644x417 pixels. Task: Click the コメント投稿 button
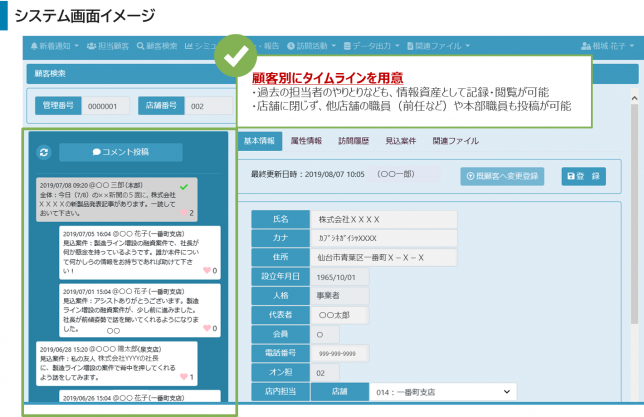(121, 152)
